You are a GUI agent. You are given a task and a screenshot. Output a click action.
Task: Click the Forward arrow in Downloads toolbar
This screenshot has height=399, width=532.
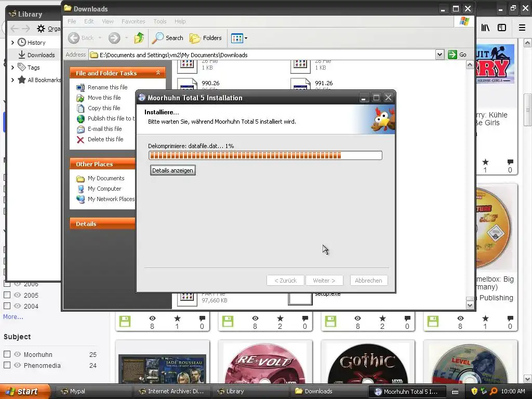click(114, 38)
